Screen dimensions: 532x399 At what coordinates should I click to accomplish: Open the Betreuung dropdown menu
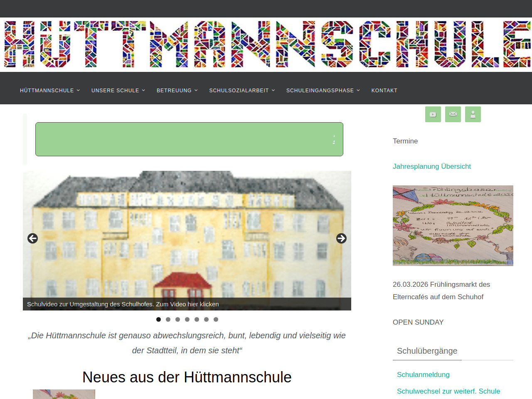pos(177,91)
